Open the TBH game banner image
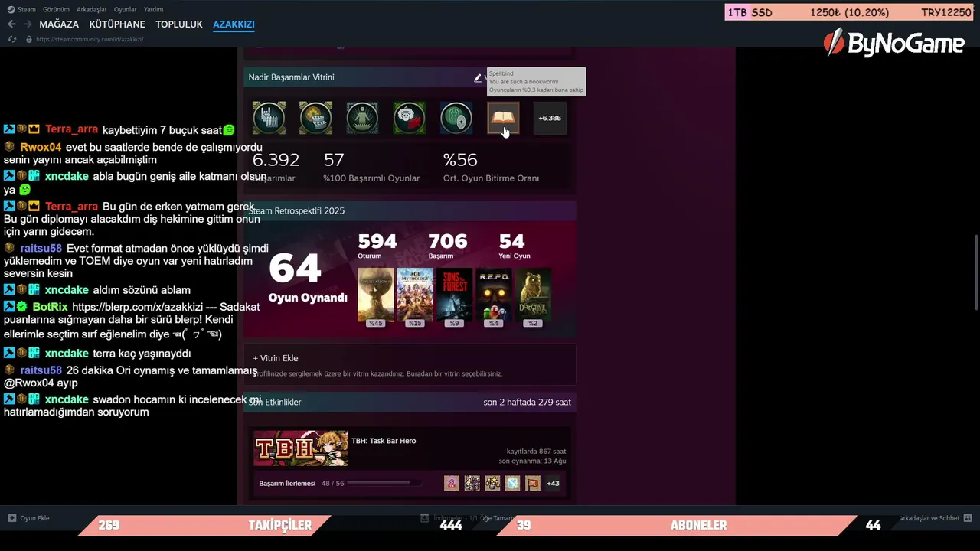Viewport: 980px width, 551px height. 300,448
